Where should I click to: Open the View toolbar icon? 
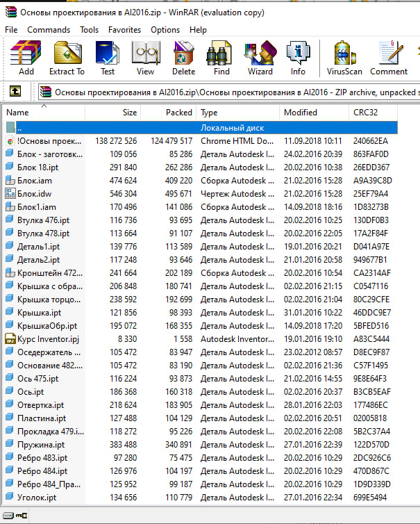(x=146, y=53)
